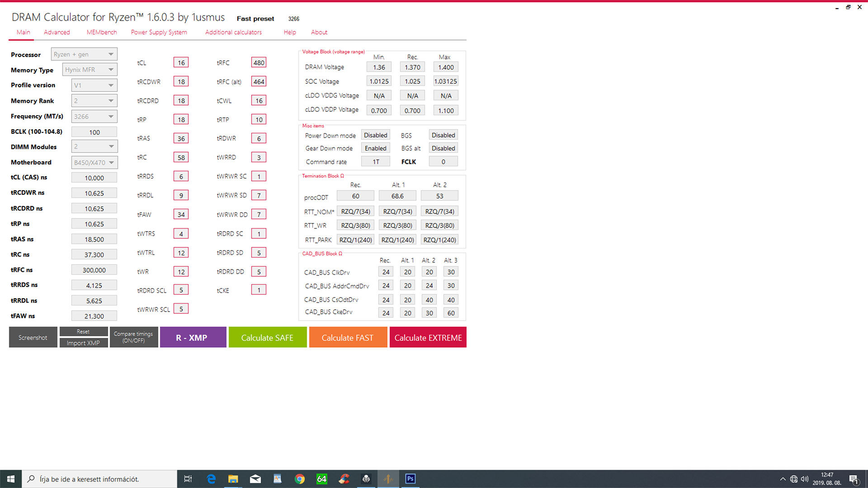Go to Power Supply System tab

159,32
